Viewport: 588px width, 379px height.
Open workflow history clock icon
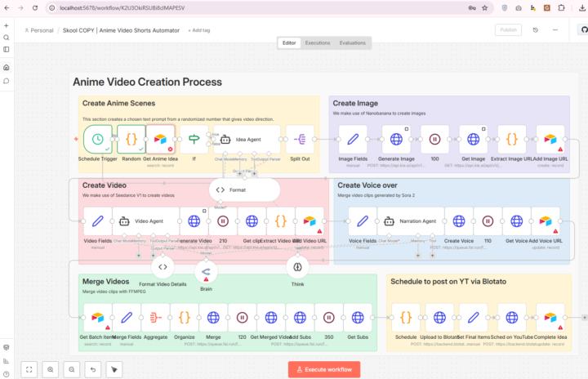[536, 30]
